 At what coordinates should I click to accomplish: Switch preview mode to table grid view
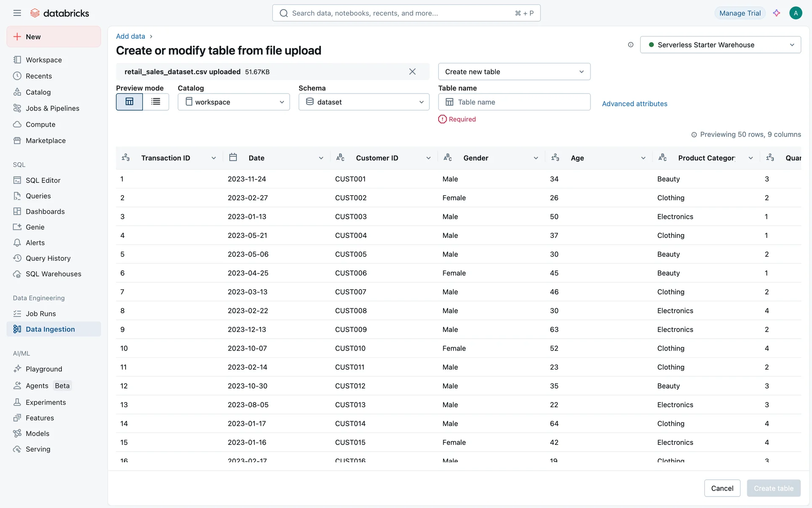pos(129,102)
